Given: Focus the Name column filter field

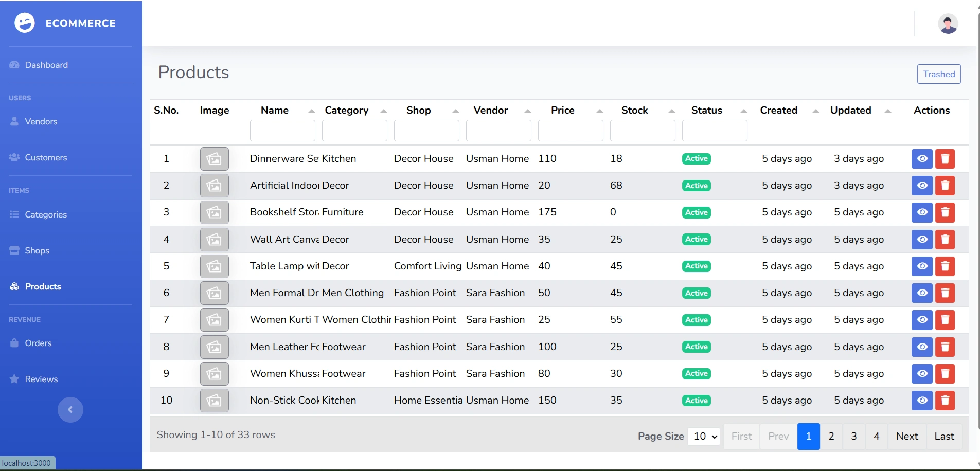Looking at the screenshot, I should click(282, 131).
